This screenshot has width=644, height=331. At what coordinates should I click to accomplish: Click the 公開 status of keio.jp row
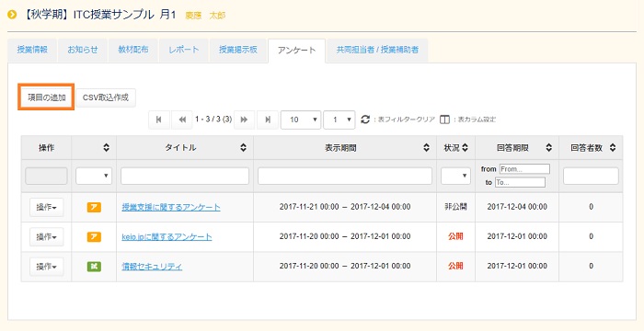pos(455,236)
